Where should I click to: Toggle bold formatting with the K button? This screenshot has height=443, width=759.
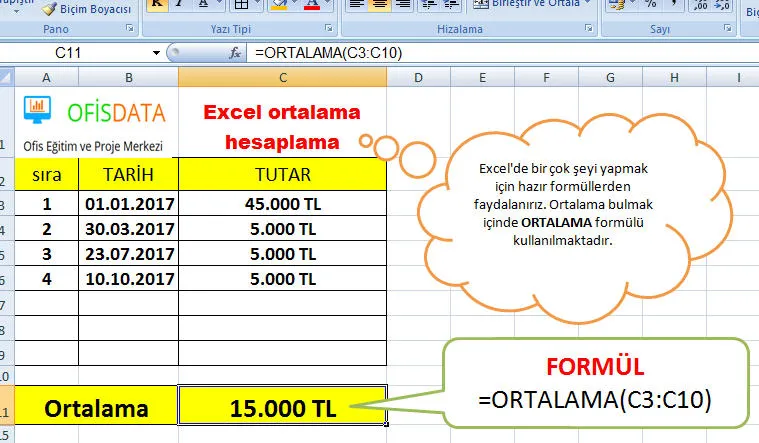156,5
